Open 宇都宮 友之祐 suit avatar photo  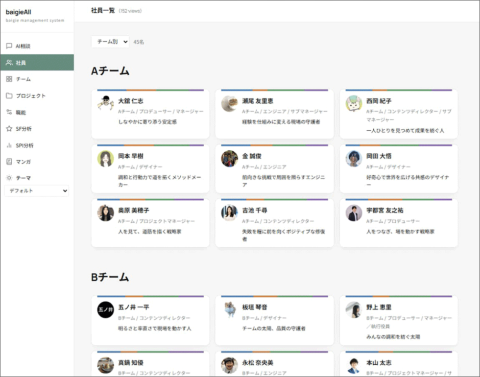[x=354, y=213]
